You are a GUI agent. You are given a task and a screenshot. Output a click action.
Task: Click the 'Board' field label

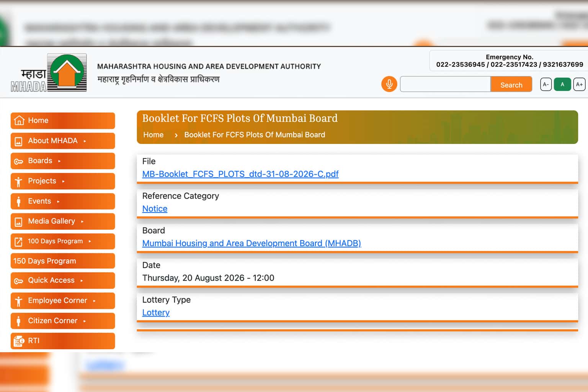click(x=154, y=230)
